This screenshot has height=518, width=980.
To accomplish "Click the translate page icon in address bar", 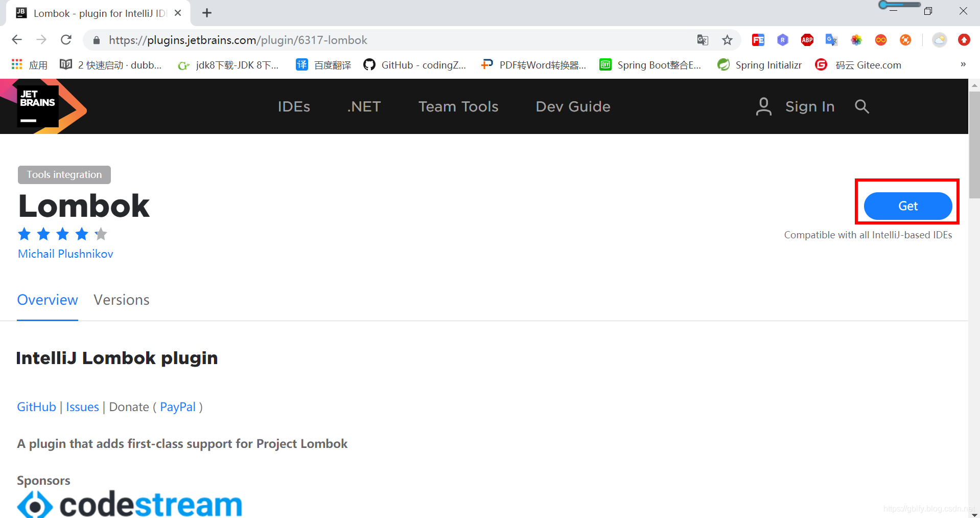I will pos(703,40).
